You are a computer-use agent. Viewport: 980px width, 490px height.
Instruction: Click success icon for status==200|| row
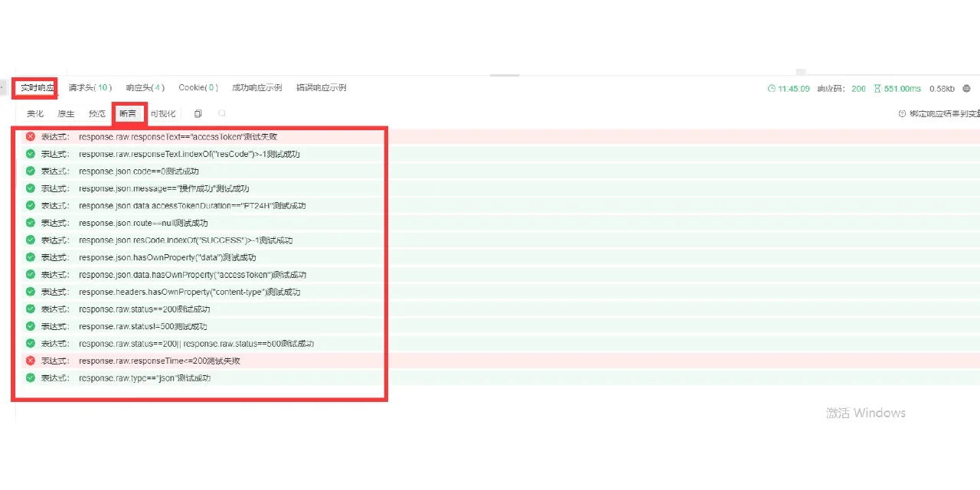(x=31, y=343)
